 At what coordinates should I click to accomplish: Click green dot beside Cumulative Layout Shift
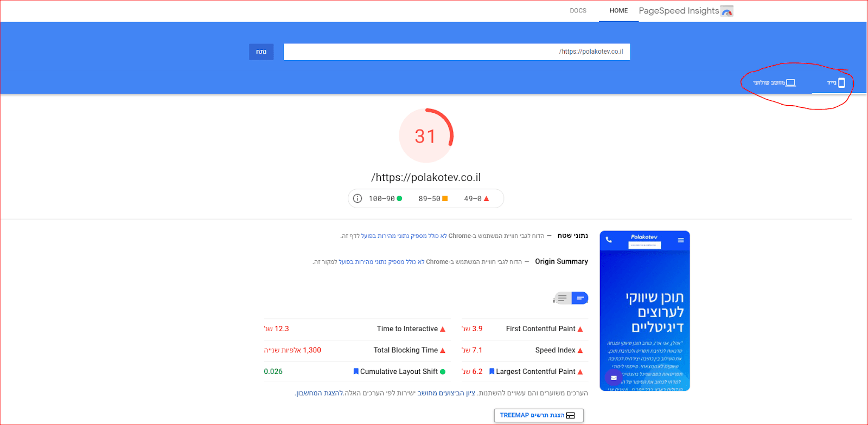point(443,372)
